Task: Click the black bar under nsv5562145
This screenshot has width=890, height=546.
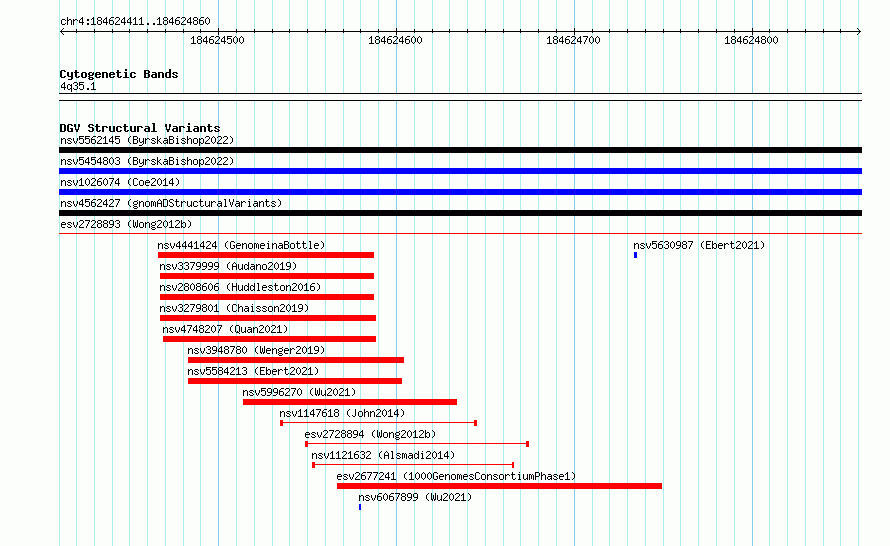Action: [460, 150]
